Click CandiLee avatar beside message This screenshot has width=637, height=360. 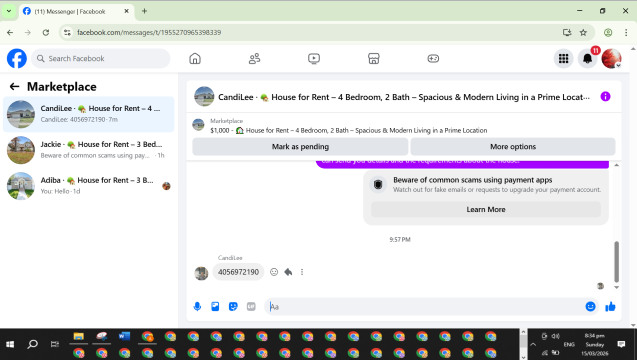pos(201,273)
